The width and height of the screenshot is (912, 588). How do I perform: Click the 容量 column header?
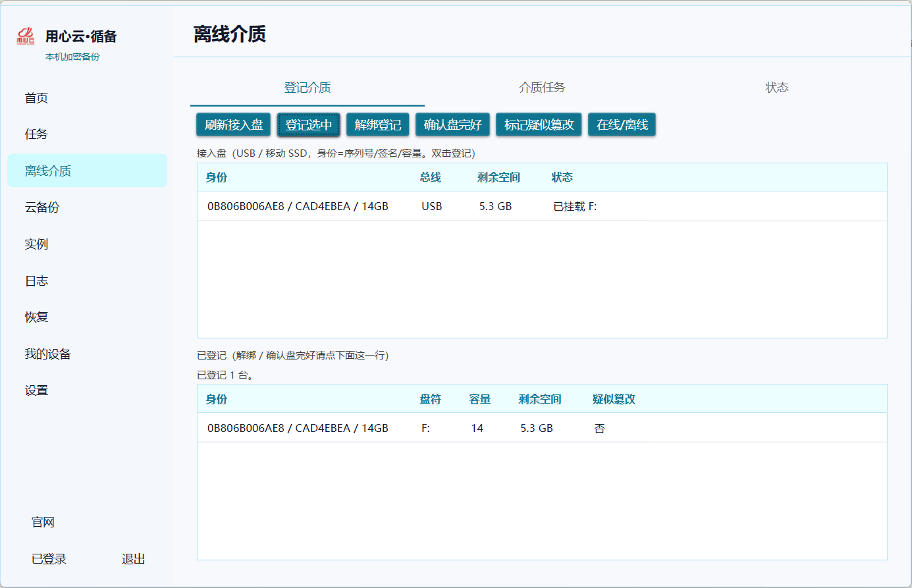tap(480, 399)
